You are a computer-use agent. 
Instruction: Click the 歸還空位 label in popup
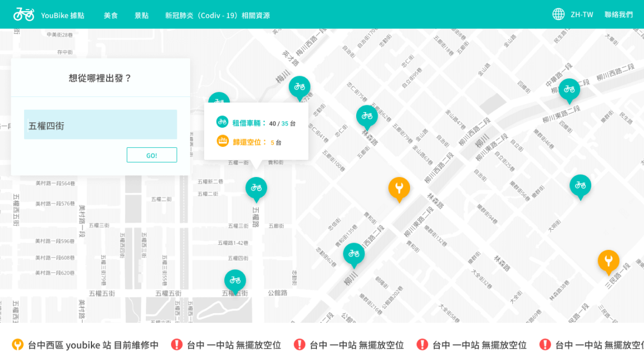250,142
